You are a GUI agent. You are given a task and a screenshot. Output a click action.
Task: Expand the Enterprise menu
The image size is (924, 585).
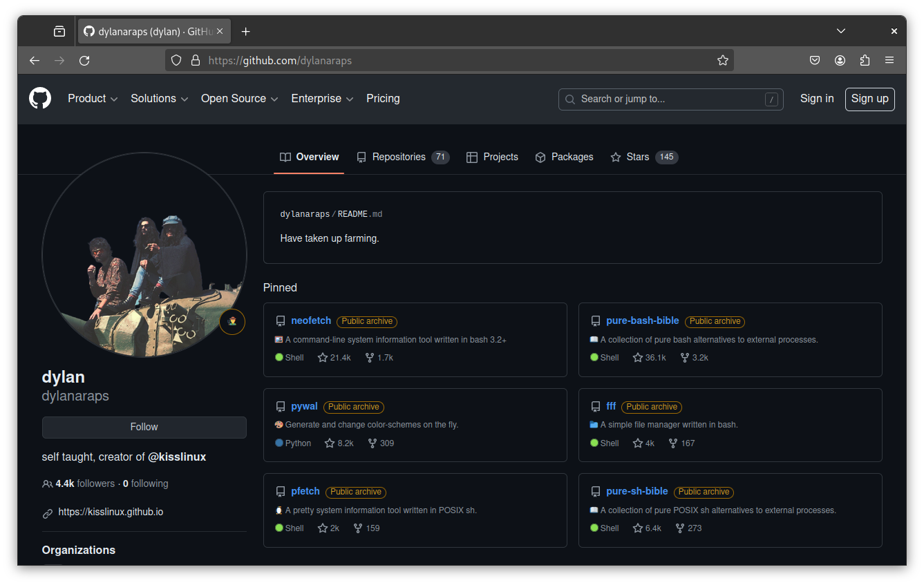(322, 99)
